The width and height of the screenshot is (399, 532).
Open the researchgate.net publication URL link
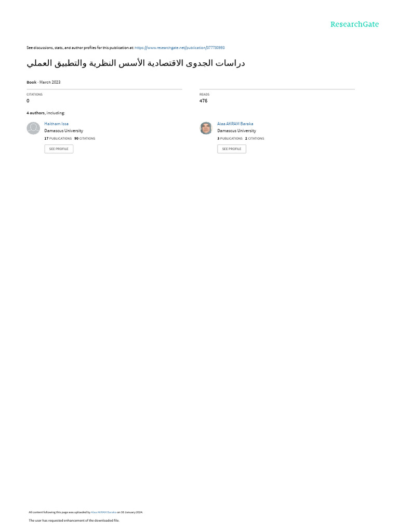[180, 48]
